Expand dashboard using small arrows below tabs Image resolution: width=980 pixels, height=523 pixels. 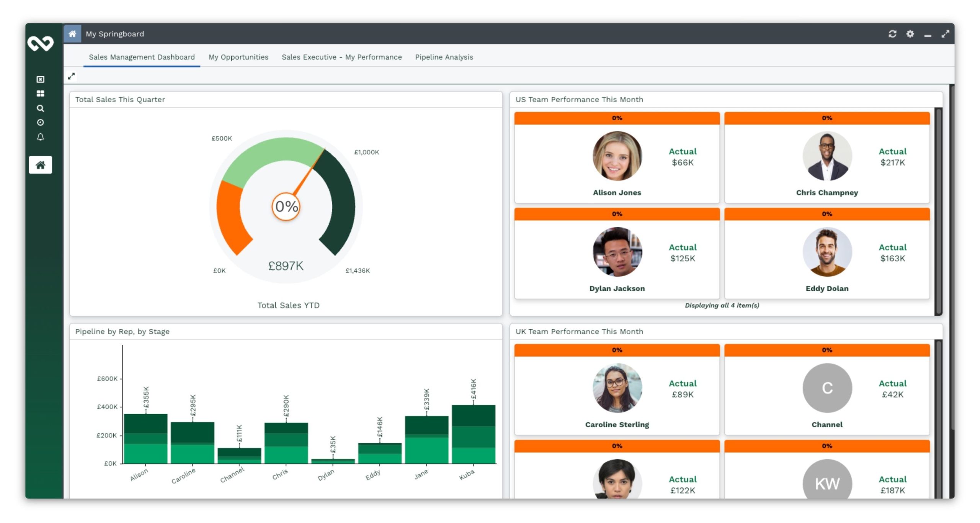pos(71,76)
